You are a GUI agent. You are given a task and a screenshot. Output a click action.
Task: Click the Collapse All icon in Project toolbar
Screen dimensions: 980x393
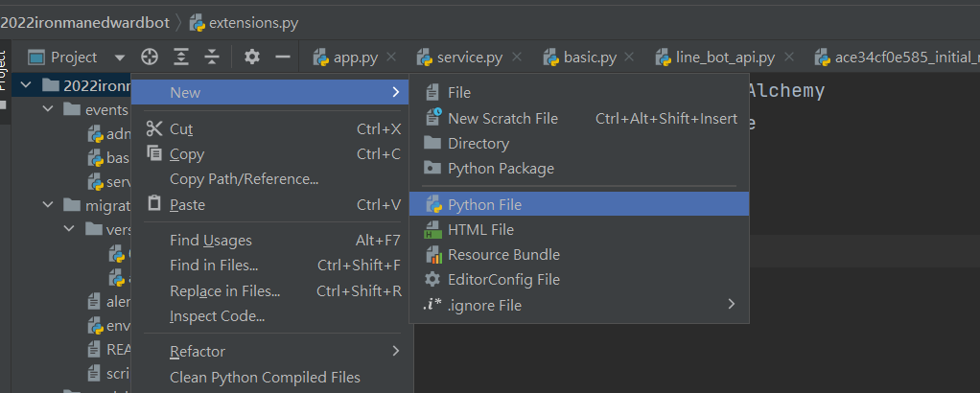pos(212,58)
